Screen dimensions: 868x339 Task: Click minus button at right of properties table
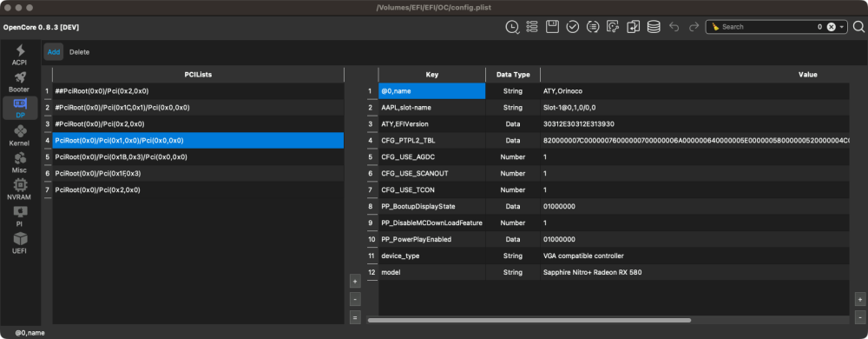[859, 317]
